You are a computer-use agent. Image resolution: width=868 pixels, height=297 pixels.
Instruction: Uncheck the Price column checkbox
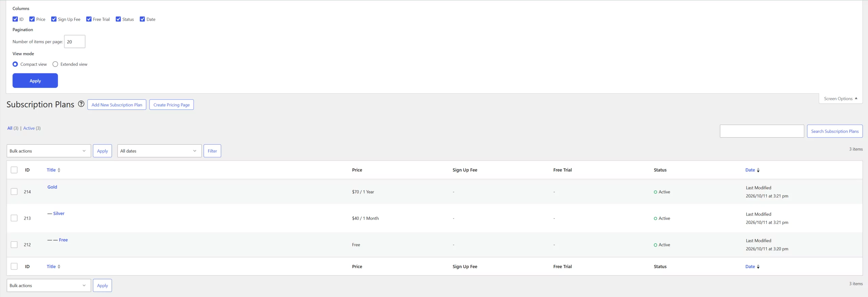pyautogui.click(x=32, y=19)
